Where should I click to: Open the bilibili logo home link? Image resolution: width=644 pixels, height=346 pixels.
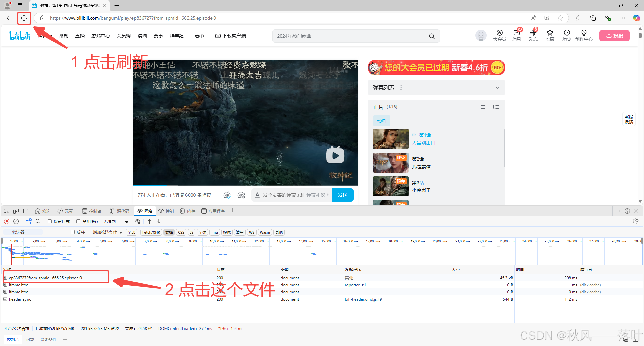coord(19,36)
